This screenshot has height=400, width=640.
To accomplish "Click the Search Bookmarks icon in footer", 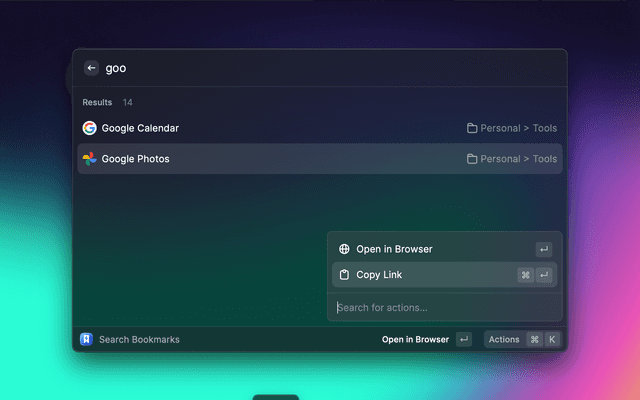I will point(87,339).
